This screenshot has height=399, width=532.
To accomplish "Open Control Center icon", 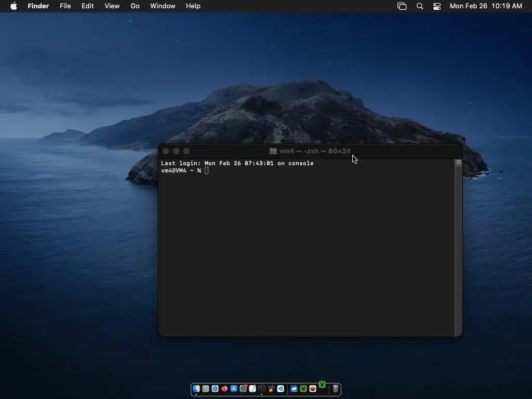I will (x=437, y=6).
